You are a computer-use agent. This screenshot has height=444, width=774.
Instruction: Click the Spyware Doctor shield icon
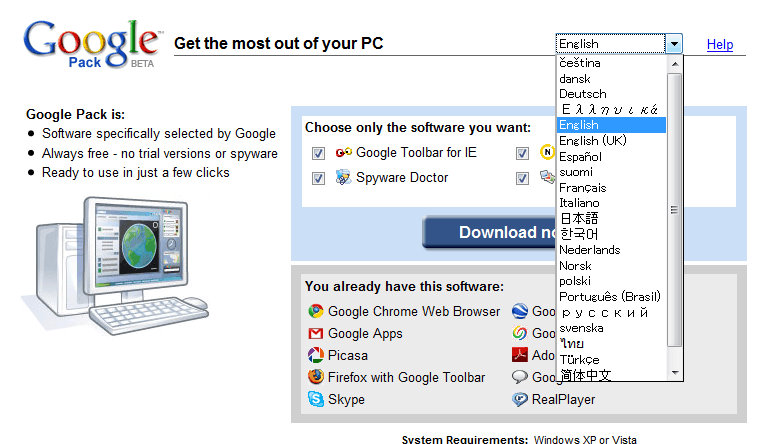pos(343,177)
